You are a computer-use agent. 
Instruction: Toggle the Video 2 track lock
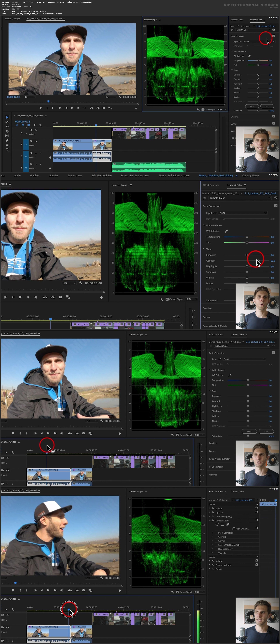click(21, 133)
